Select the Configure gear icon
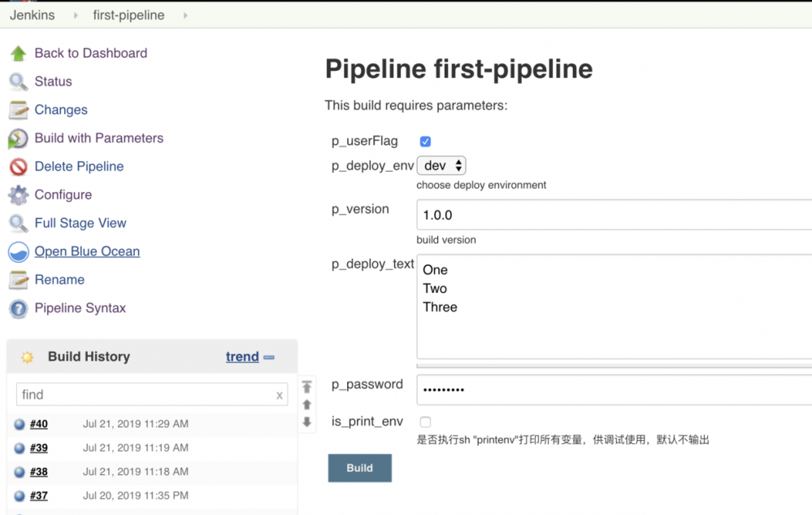 click(x=18, y=194)
